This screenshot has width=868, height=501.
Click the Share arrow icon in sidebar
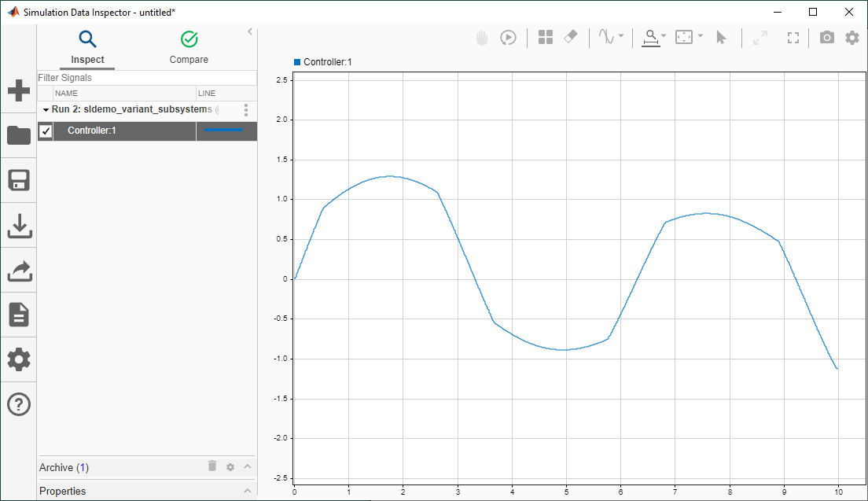(x=18, y=271)
